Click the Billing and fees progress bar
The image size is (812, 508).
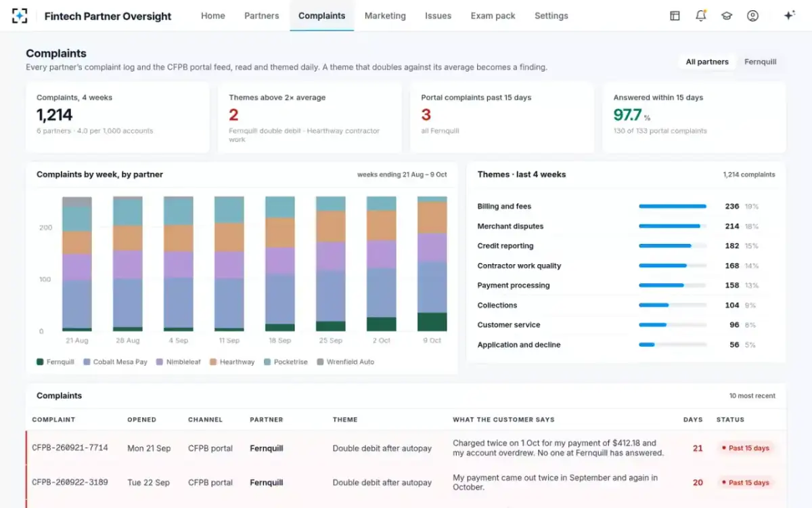coord(673,207)
